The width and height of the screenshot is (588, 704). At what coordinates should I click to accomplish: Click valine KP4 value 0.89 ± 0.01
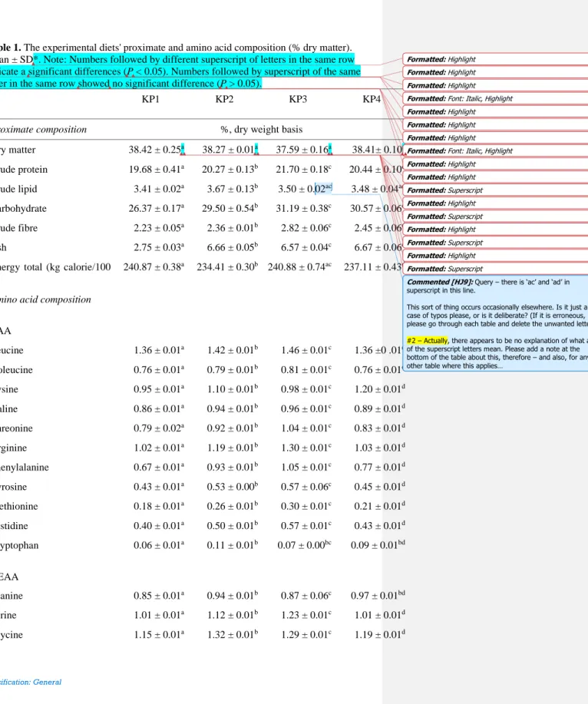pyautogui.click(x=380, y=409)
